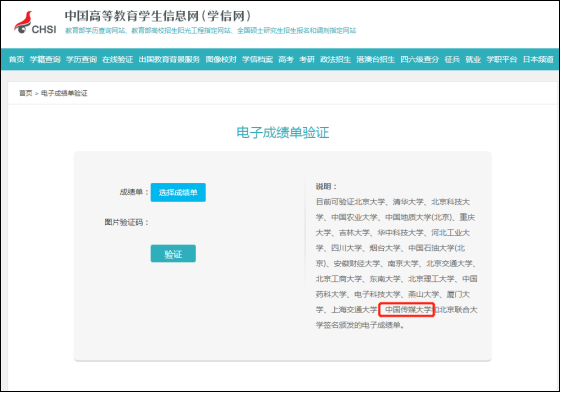The height and width of the screenshot is (393, 561).
Task: Go to 学历查询 navigation item
Action: [x=81, y=59]
